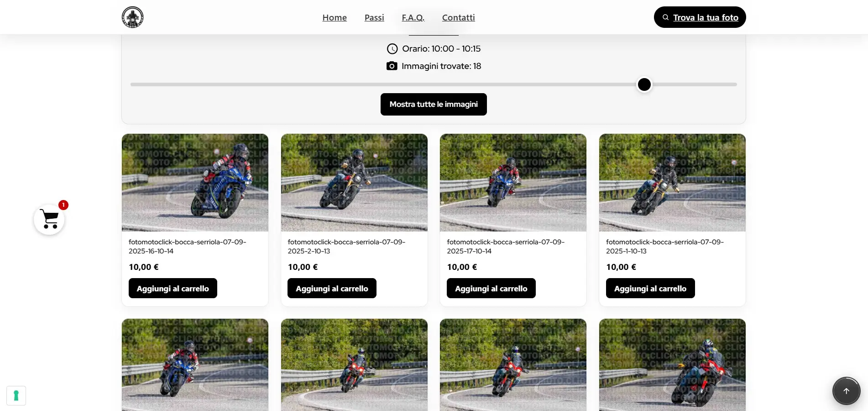Click the clock icon beside Orario

click(392, 49)
